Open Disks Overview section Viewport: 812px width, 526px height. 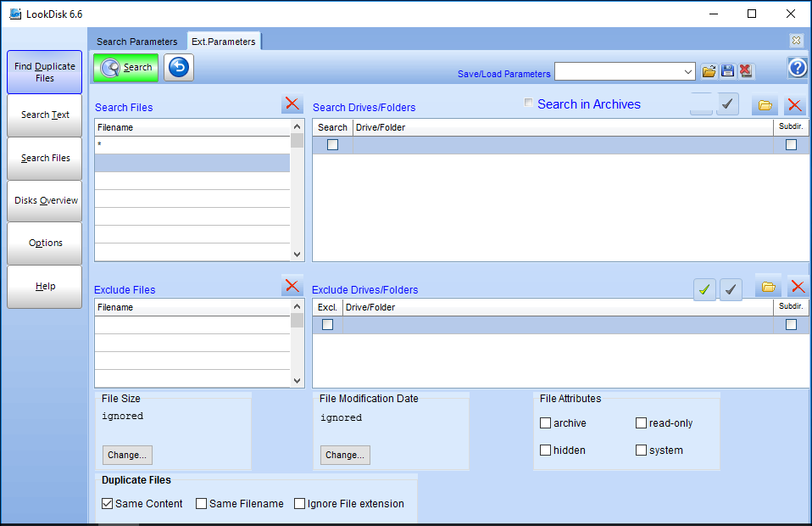point(45,200)
